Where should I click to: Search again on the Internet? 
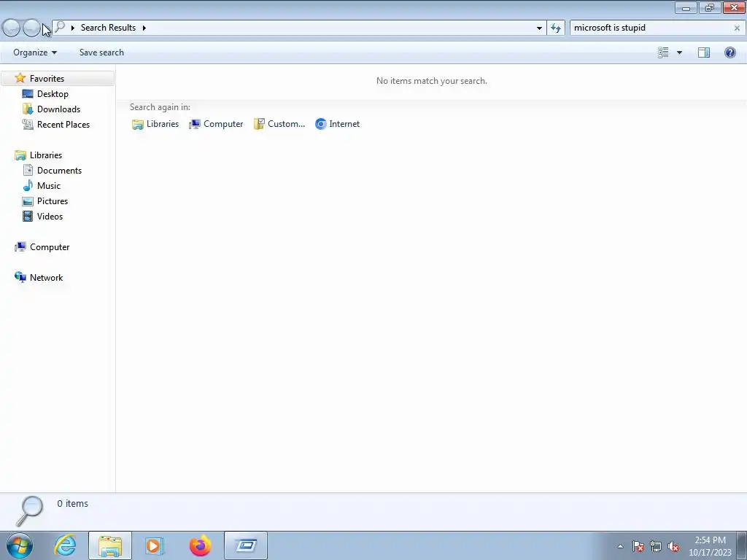coord(337,124)
